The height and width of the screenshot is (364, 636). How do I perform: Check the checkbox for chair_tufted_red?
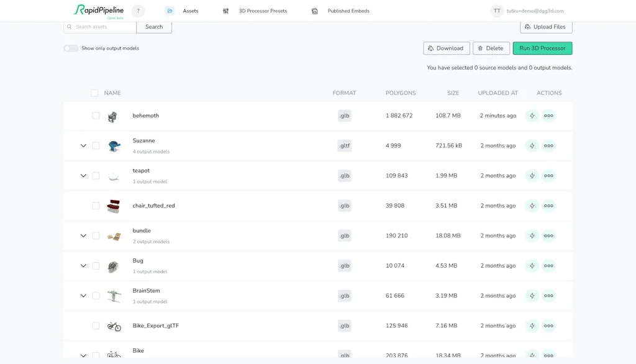[x=94, y=205]
